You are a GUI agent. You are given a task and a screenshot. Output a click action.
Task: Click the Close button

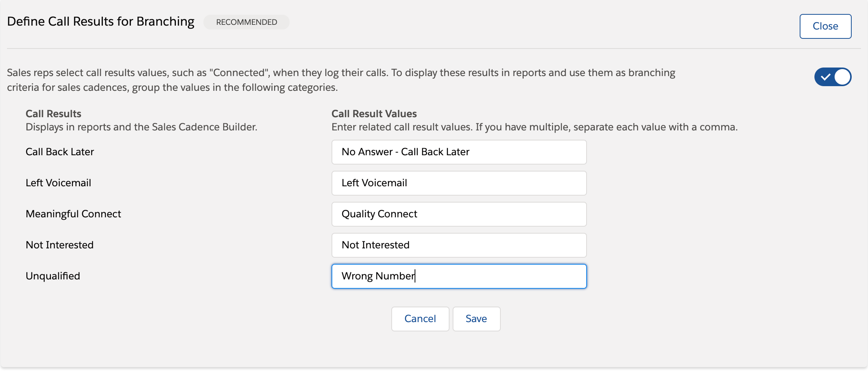[825, 26]
